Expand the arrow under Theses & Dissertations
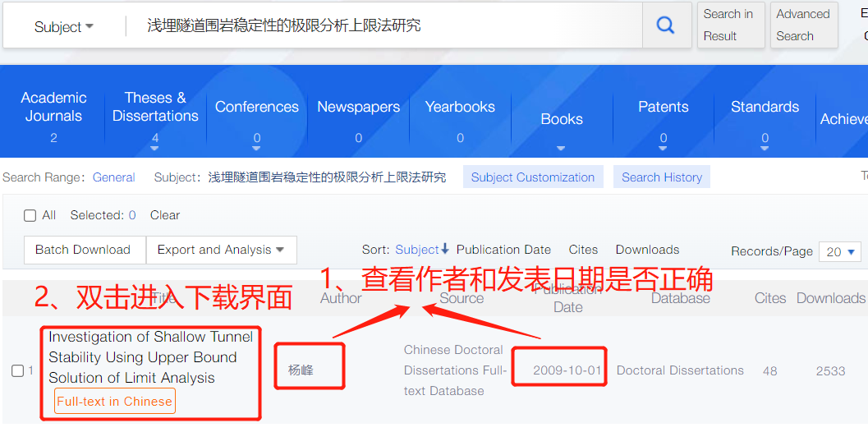Viewport: 868px width, 432px height. [154, 149]
